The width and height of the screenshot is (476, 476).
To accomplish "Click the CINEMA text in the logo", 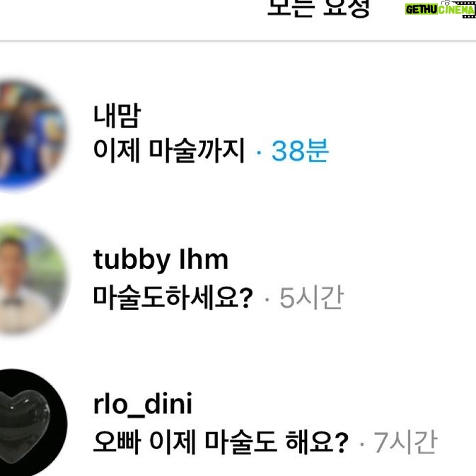I will point(456,10).
